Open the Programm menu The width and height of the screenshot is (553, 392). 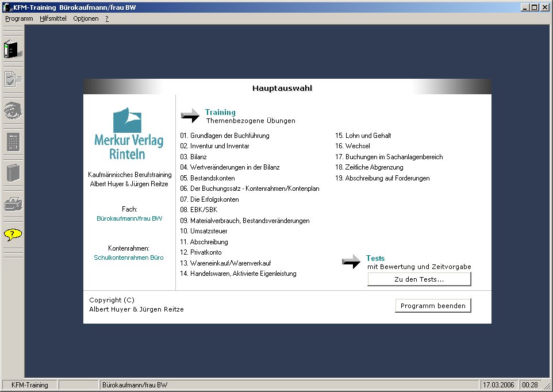tap(19, 19)
